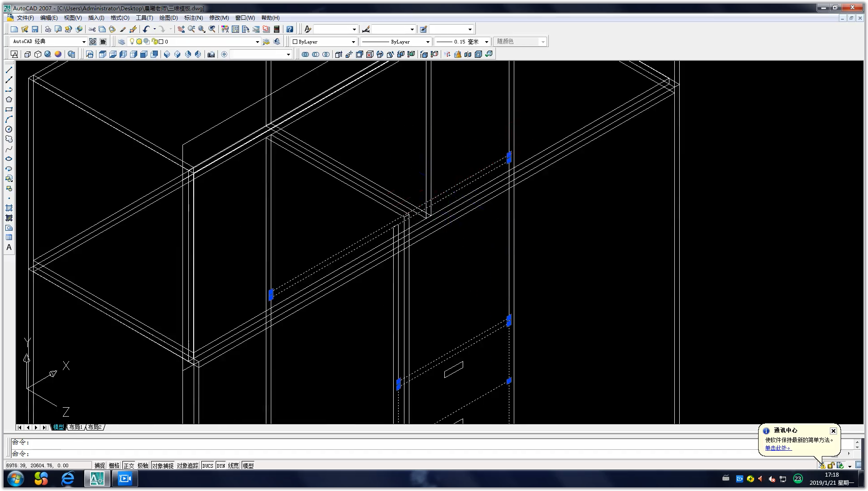Click the Union solid editing icon

coord(305,54)
